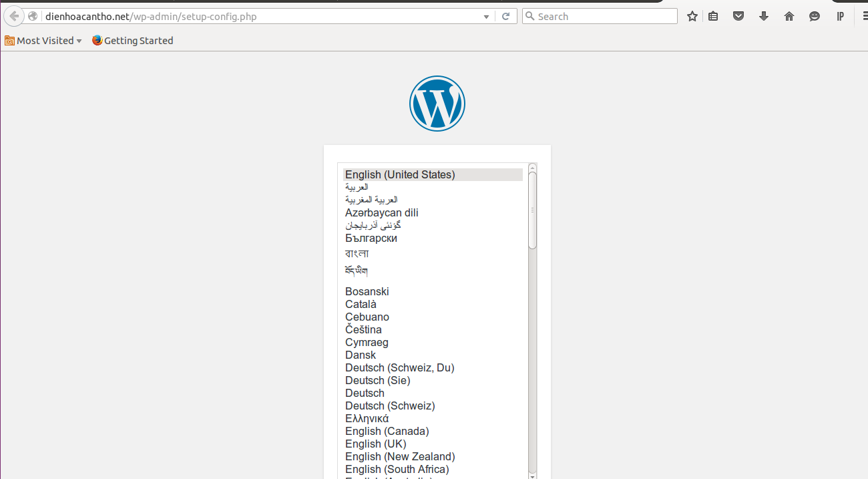Open the Hello chat smiley icon
868x479 pixels.
tap(815, 17)
